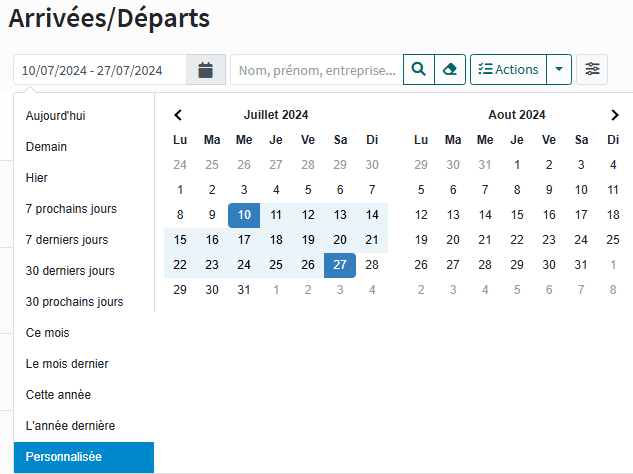Click the magnifying glass search icon
Viewport: 633px width, 474px height.
pos(419,70)
